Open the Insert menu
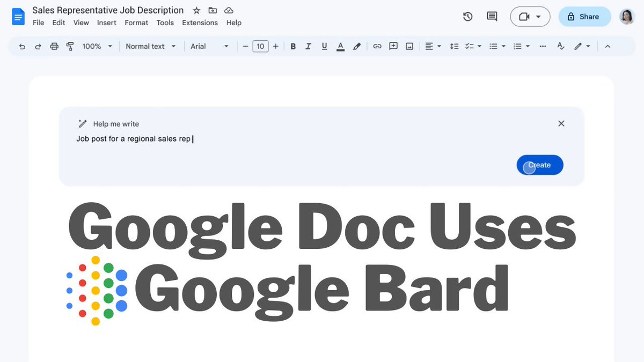This screenshot has width=644, height=362. pyautogui.click(x=106, y=23)
